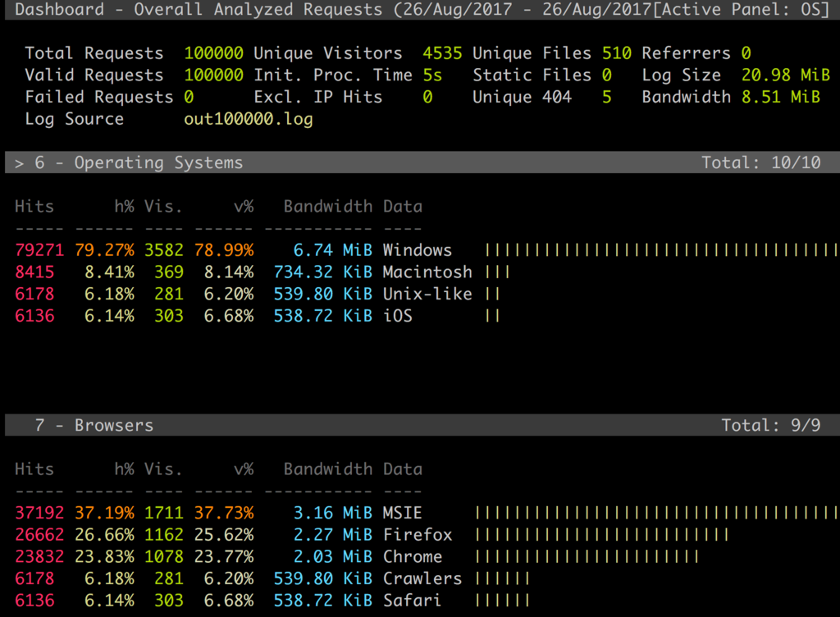Viewport: 840px width, 617px height.
Task: Click the Firefox bar graph
Action: [x=602, y=534]
